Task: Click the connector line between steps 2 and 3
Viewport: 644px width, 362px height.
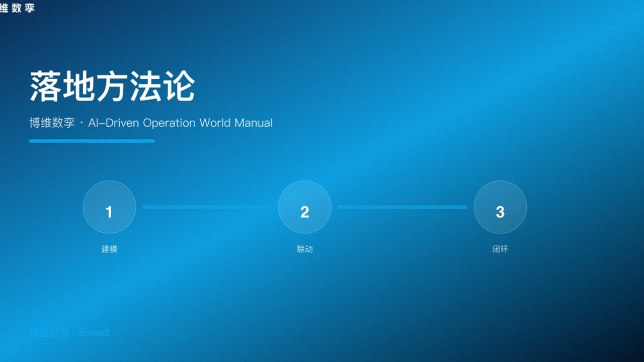Action: 403,207
